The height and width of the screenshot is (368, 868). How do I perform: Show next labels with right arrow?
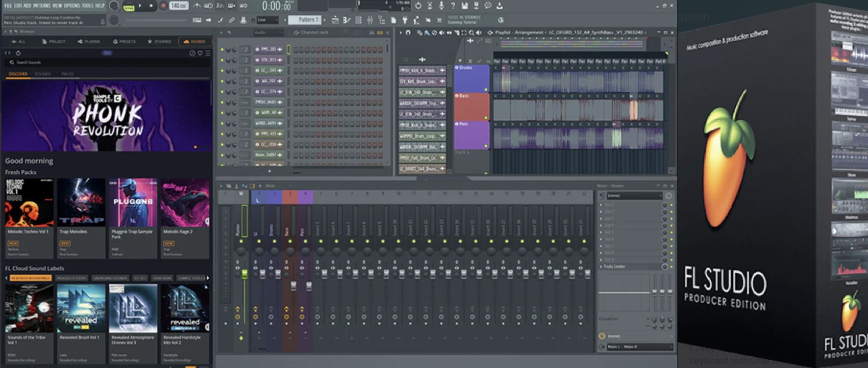coord(208,278)
